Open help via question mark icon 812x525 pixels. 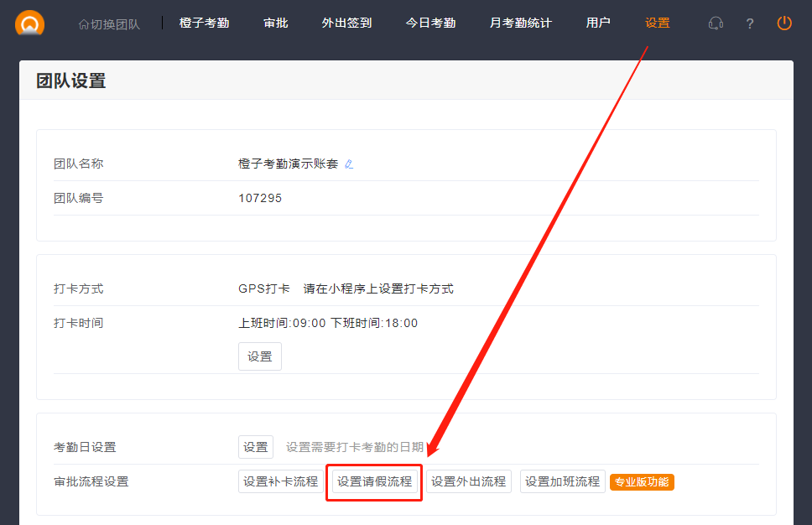pyautogui.click(x=750, y=23)
